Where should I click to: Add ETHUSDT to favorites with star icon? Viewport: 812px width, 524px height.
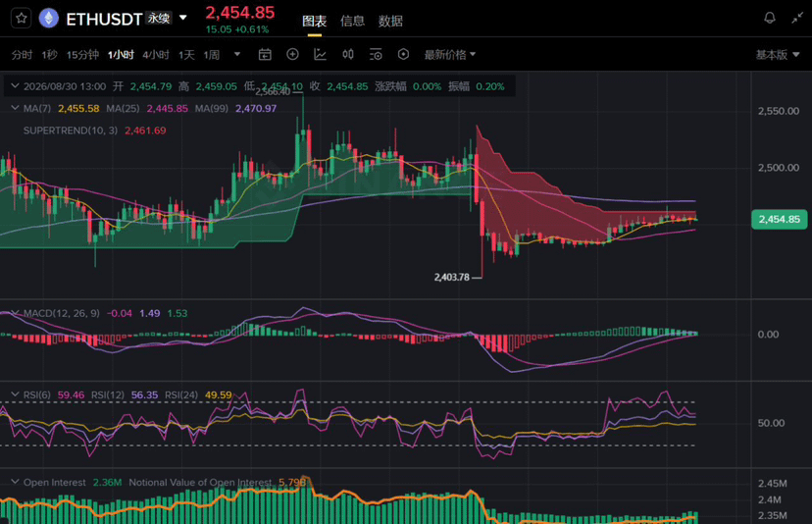pos(22,19)
